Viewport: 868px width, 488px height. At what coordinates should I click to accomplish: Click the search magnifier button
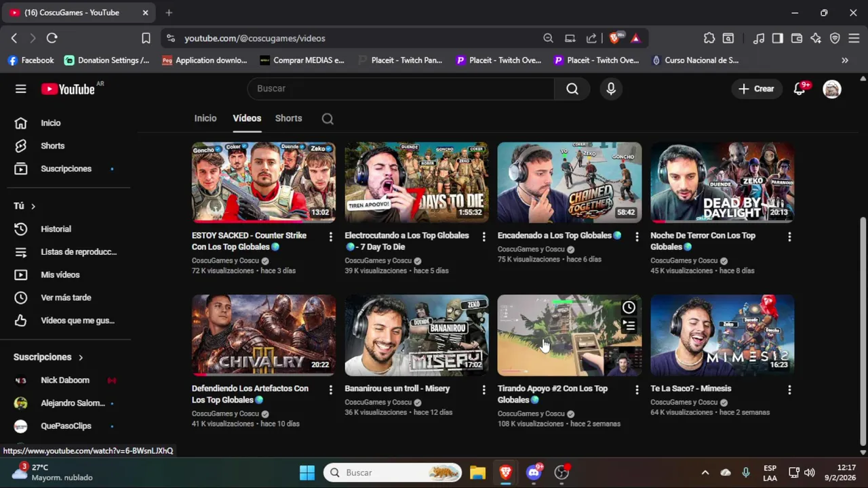(572, 89)
